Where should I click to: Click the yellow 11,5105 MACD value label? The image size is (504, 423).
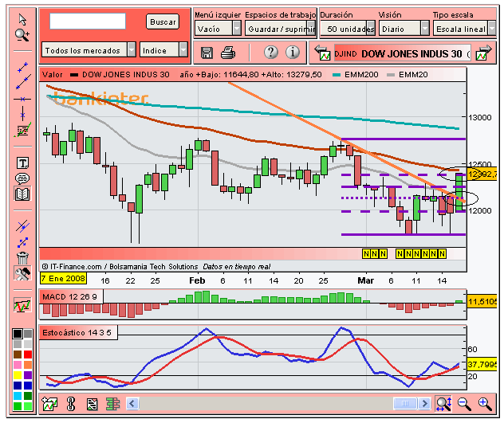(x=482, y=302)
